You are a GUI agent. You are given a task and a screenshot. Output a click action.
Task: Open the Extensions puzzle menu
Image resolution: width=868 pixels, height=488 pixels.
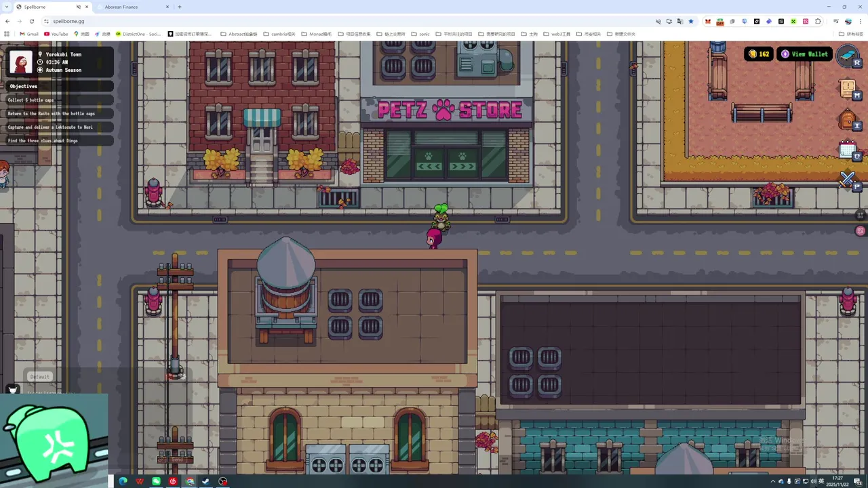[x=818, y=21]
